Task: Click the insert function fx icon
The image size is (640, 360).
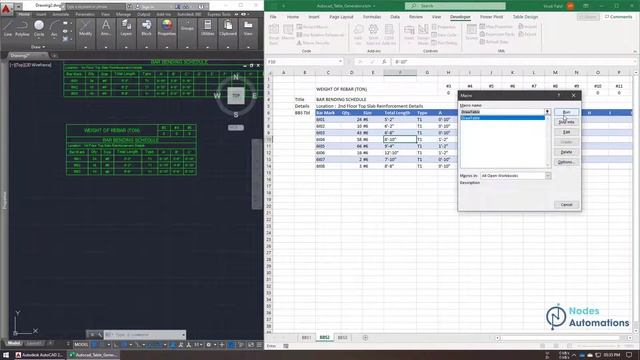Action: (x=384, y=62)
